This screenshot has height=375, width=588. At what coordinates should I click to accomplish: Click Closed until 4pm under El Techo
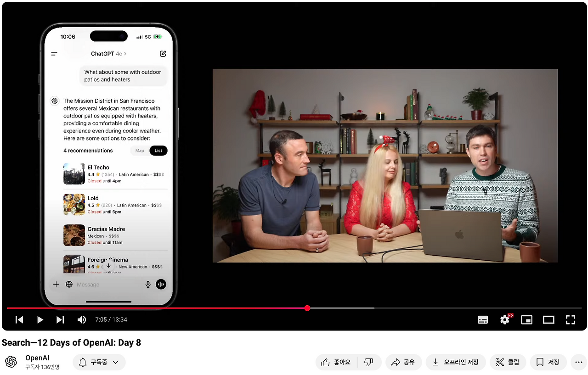(x=104, y=181)
